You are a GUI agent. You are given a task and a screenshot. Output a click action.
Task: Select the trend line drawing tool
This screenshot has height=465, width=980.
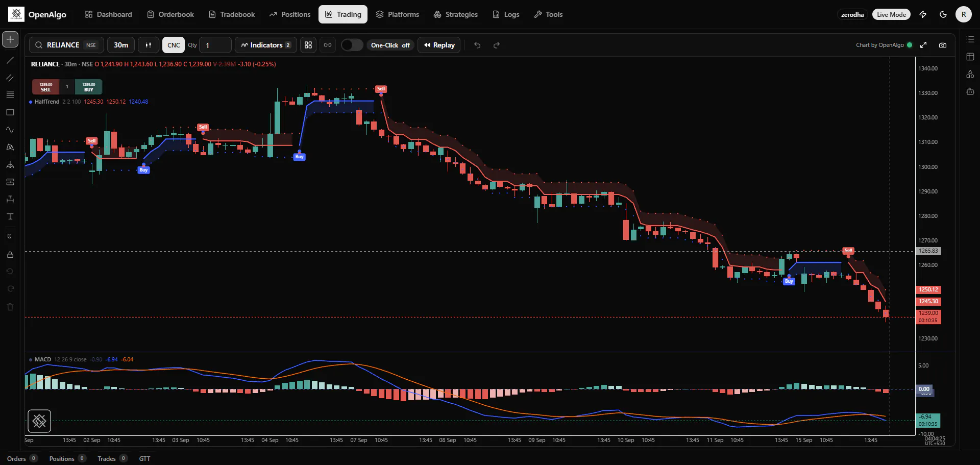click(10, 60)
